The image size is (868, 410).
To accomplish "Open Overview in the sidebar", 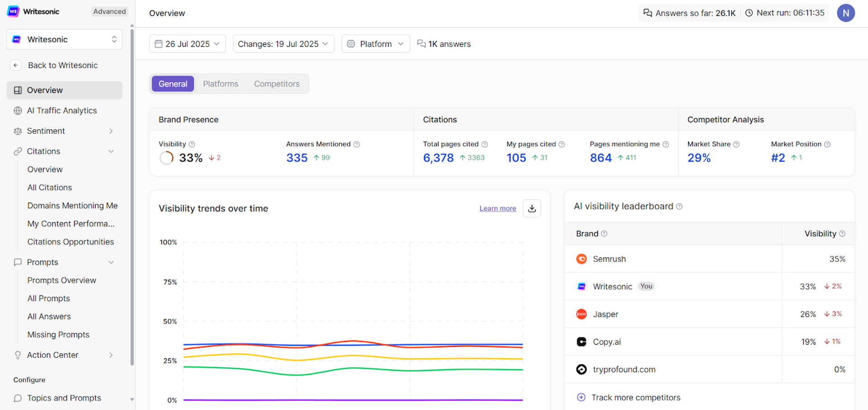I will tap(65, 90).
